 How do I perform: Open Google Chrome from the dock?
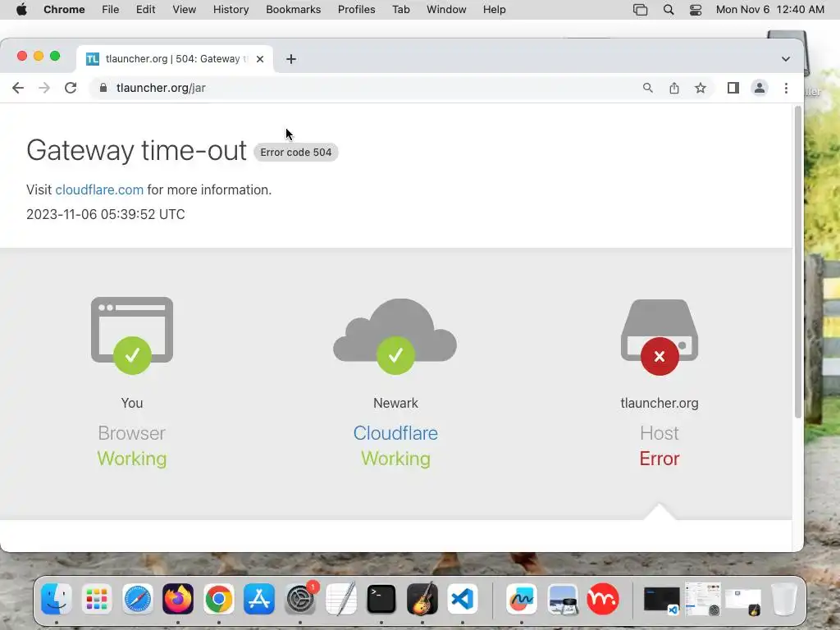click(x=218, y=599)
